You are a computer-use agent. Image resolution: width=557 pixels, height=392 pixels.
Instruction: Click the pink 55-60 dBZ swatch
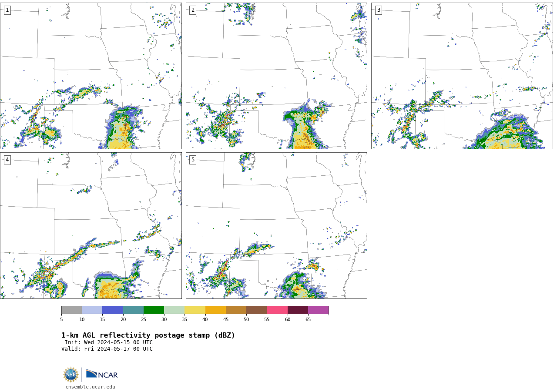point(277,310)
